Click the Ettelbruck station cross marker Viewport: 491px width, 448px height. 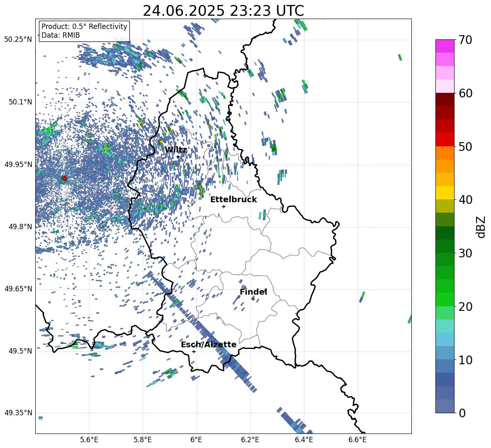click(224, 206)
